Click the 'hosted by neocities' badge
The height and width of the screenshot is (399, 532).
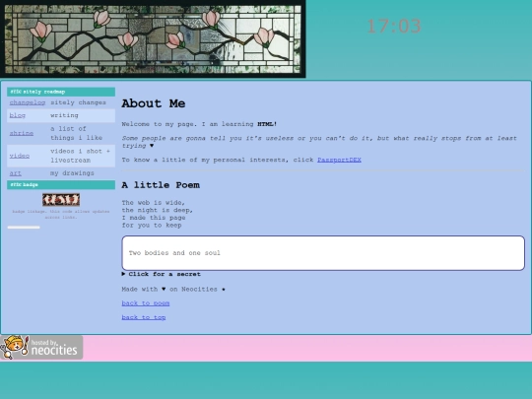(x=41, y=348)
